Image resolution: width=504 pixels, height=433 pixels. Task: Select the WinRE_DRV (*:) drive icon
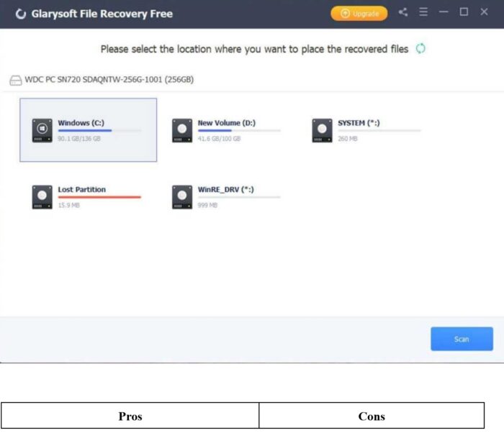click(182, 197)
